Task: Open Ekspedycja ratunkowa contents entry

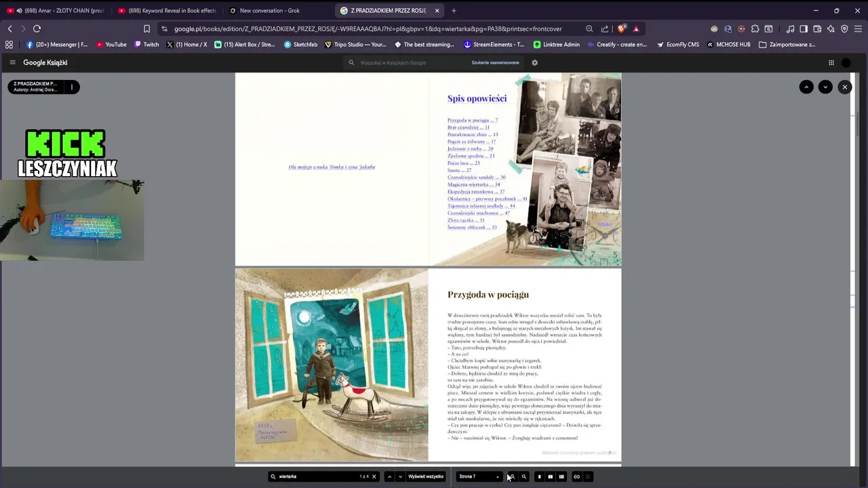Action: (x=475, y=192)
